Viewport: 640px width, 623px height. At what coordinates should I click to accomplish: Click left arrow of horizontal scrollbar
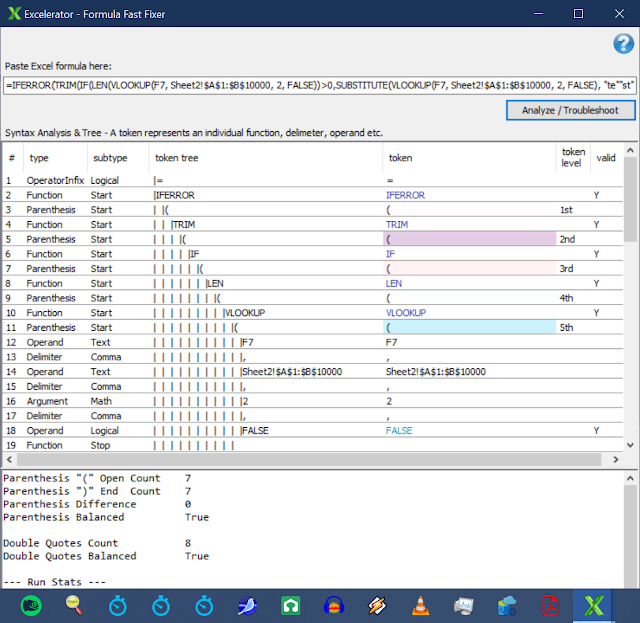[x=9, y=459]
